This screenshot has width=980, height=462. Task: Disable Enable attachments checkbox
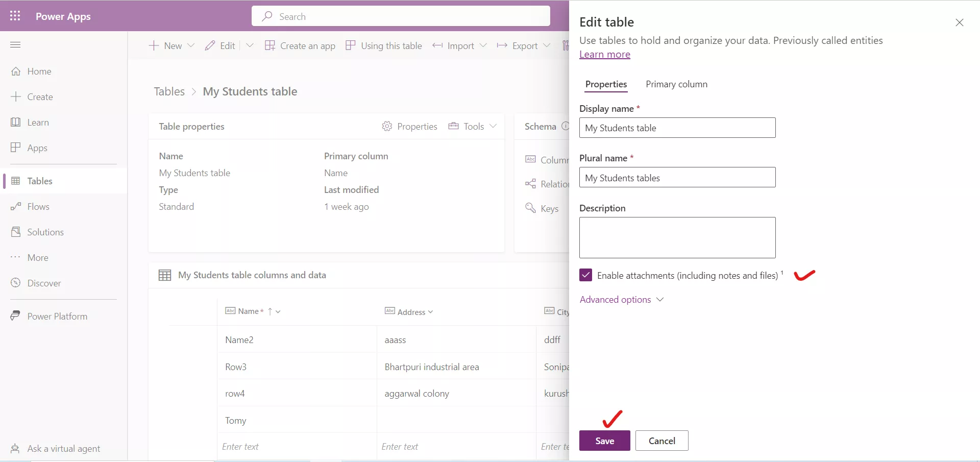585,275
